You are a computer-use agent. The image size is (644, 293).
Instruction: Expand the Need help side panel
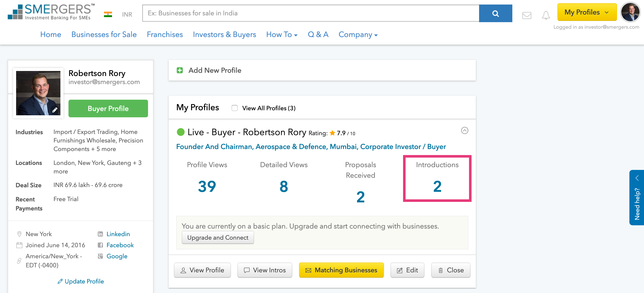tap(637, 197)
